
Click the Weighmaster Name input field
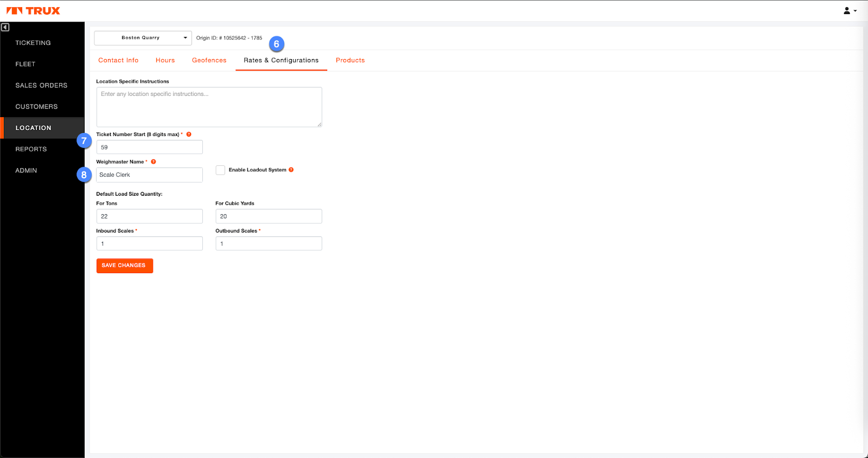[150, 175]
